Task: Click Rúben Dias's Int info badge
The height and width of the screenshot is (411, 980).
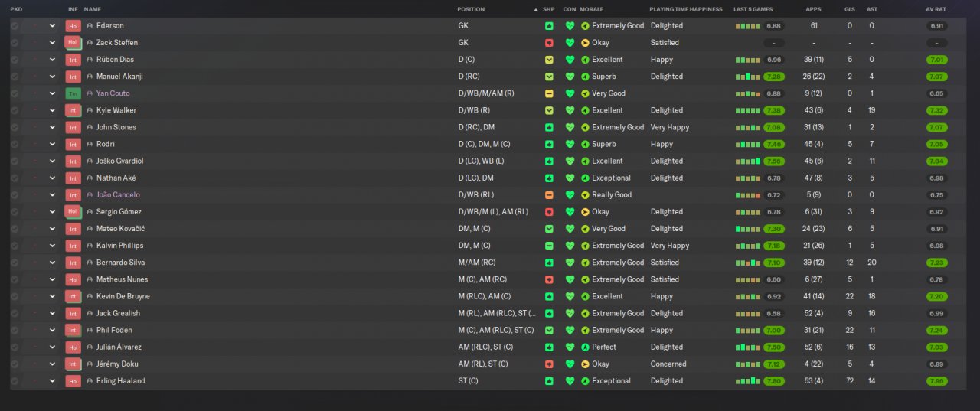Action: pyautogui.click(x=73, y=60)
